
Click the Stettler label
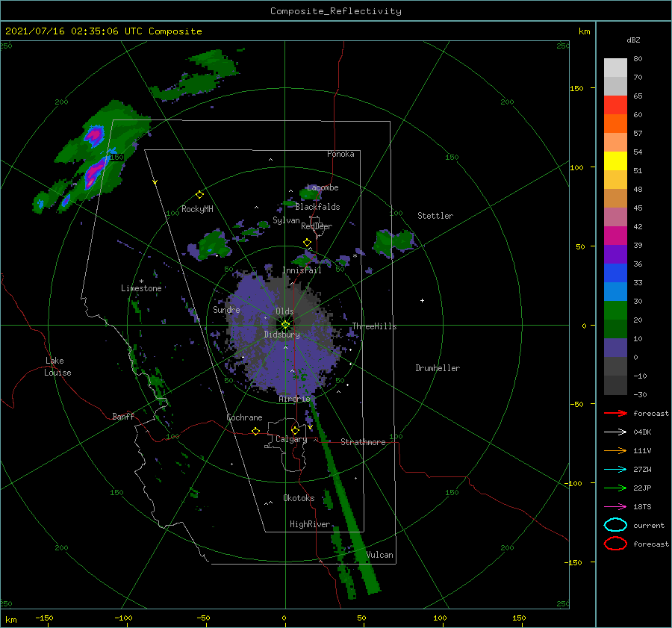coord(435,216)
